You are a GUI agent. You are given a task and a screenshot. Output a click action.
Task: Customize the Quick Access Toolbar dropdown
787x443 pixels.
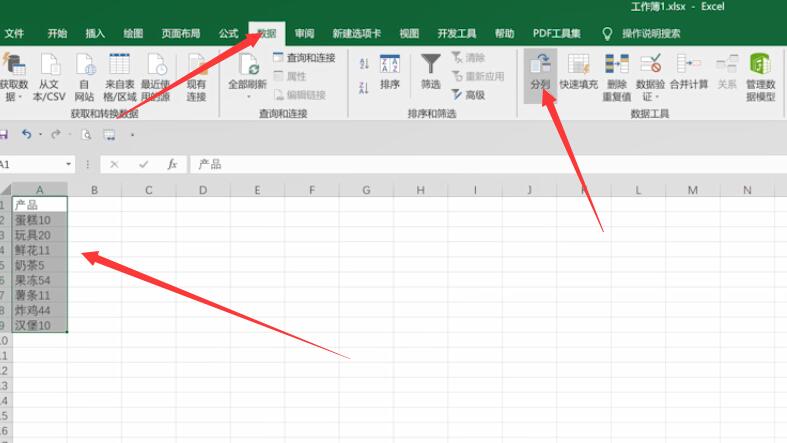point(132,134)
